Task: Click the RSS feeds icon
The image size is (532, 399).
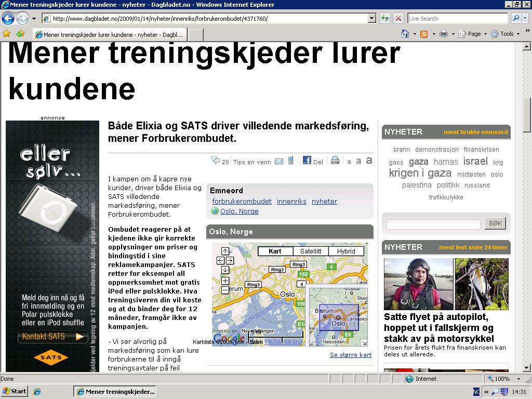Action: 424,34
